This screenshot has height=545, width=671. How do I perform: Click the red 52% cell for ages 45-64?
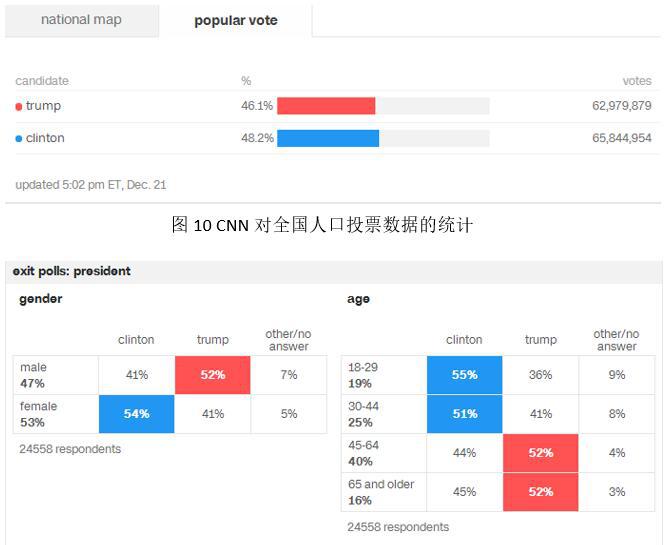coord(540,453)
